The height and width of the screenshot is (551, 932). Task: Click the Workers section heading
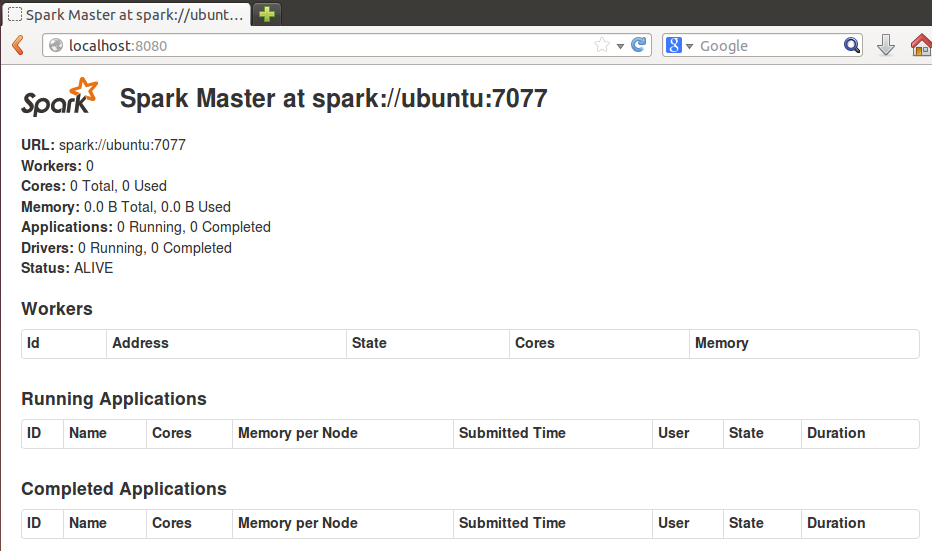(x=57, y=309)
